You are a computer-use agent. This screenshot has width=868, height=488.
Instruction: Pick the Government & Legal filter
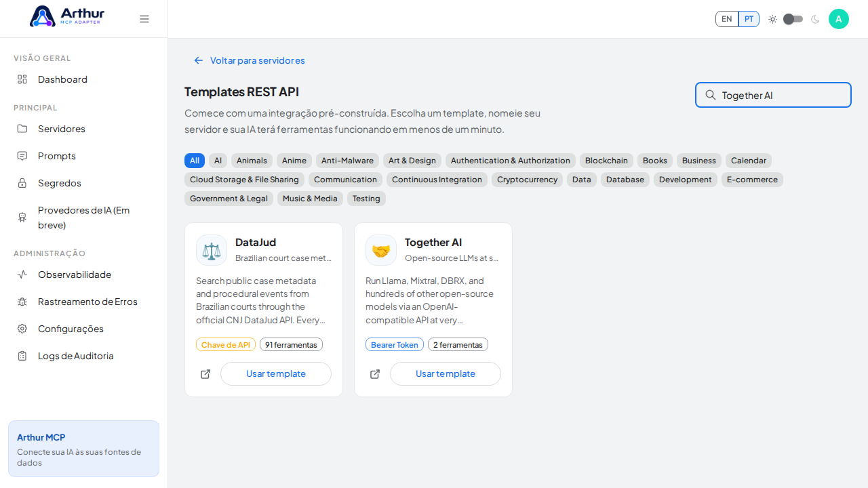click(229, 199)
